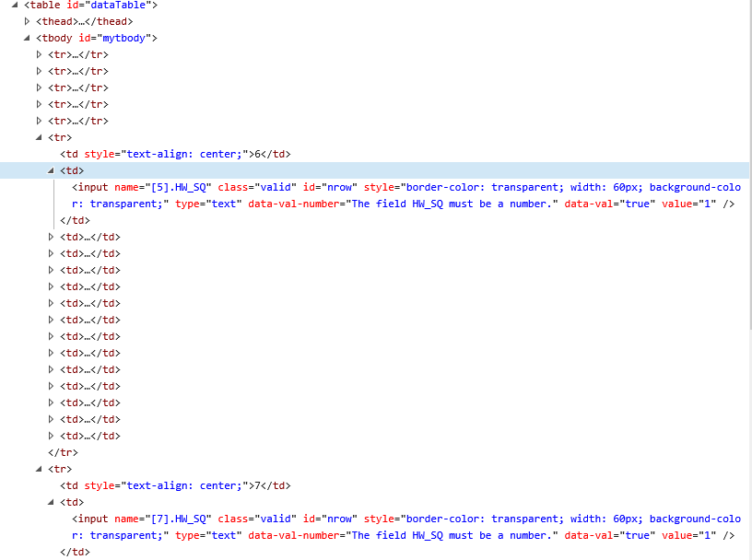The height and width of the screenshot is (560, 752).
Task: Click the name="[7].HW_SQ" attribute
Action: 163,519
